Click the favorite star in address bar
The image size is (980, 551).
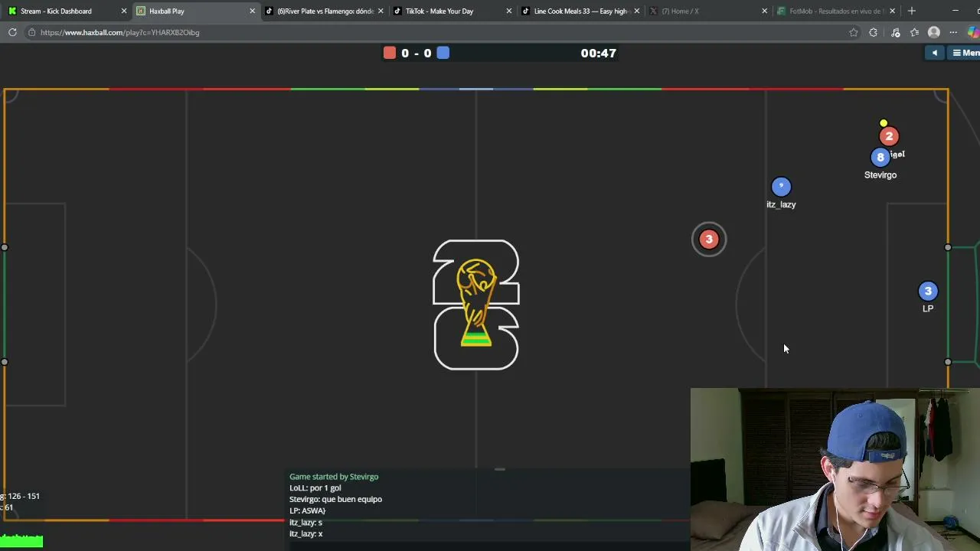click(x=854, y=32)
